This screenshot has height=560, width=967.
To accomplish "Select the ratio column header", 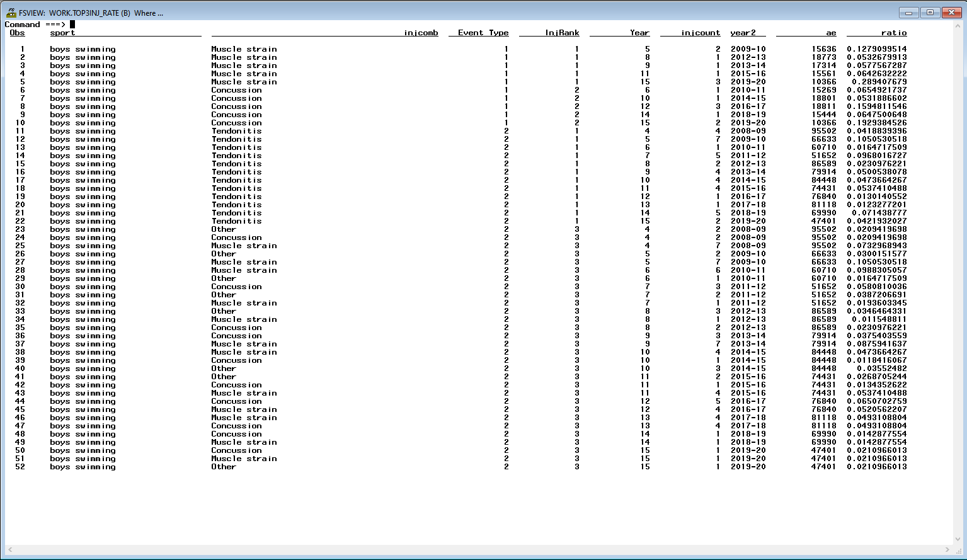I will (x=893, y=33).
